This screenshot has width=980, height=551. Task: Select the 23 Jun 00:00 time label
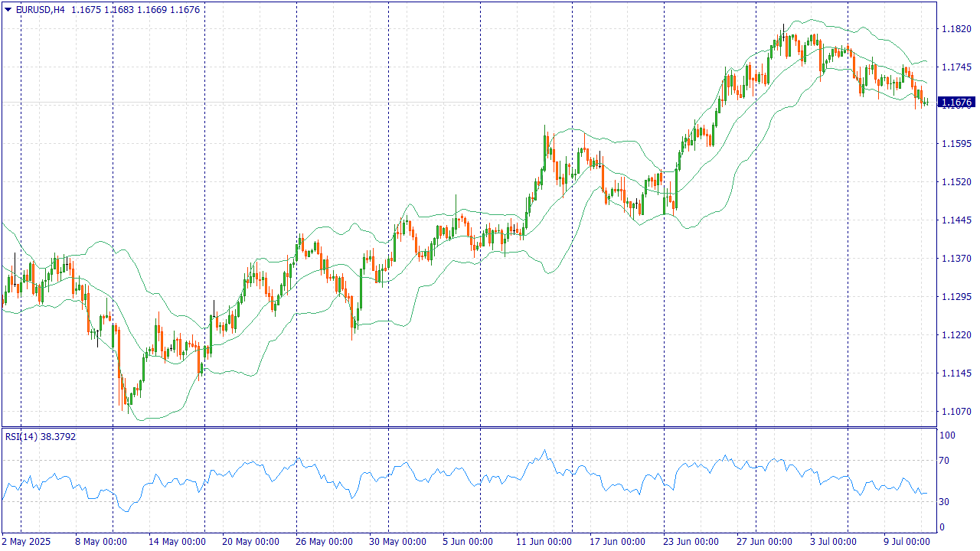(x=691, y=541)
